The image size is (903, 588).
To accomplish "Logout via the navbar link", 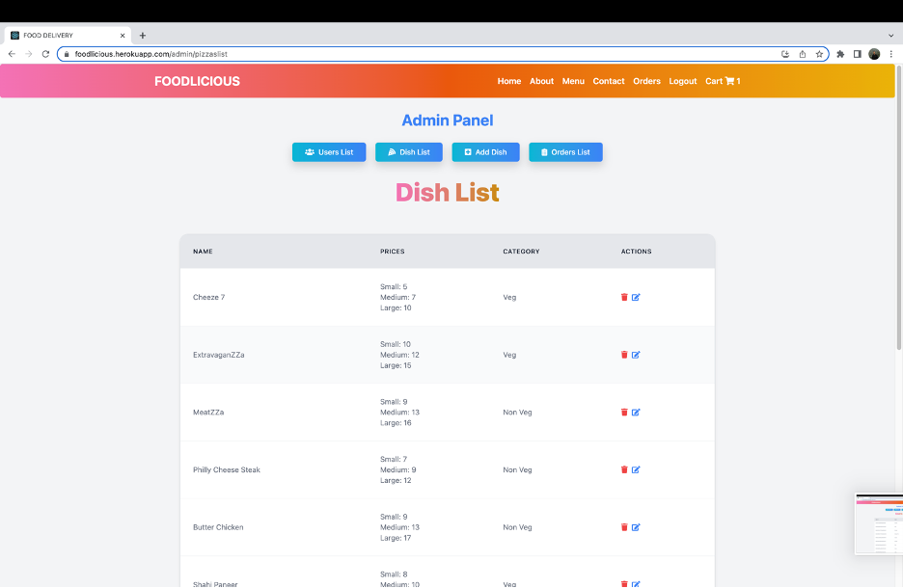I will pyautogui.click(x=682, y=81).
